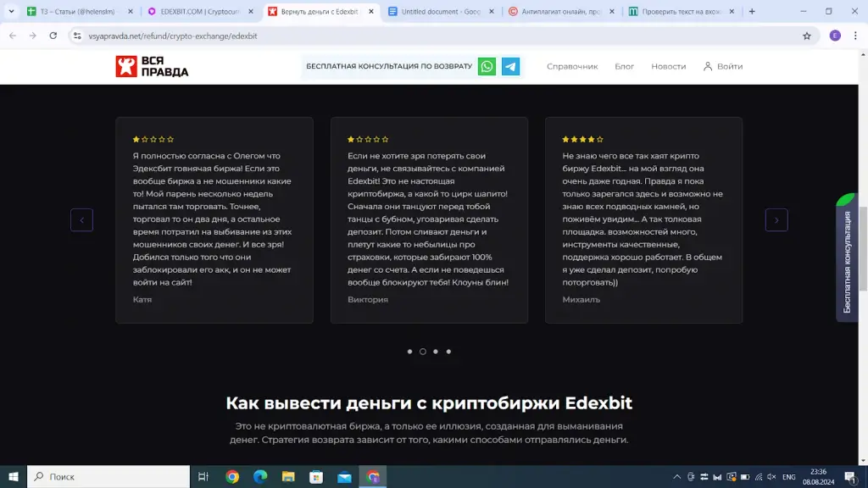Open Блог menu item

click(624, 66)
